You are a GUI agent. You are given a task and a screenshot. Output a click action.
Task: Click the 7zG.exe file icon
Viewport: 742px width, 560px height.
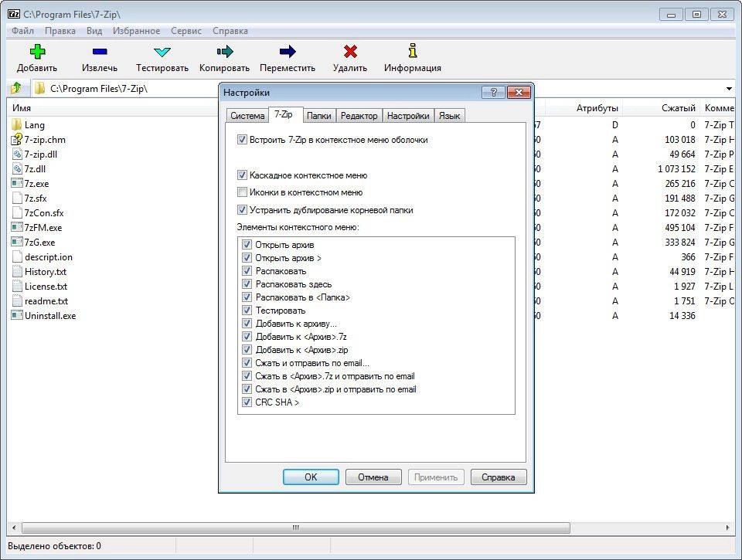coord(17,242)
